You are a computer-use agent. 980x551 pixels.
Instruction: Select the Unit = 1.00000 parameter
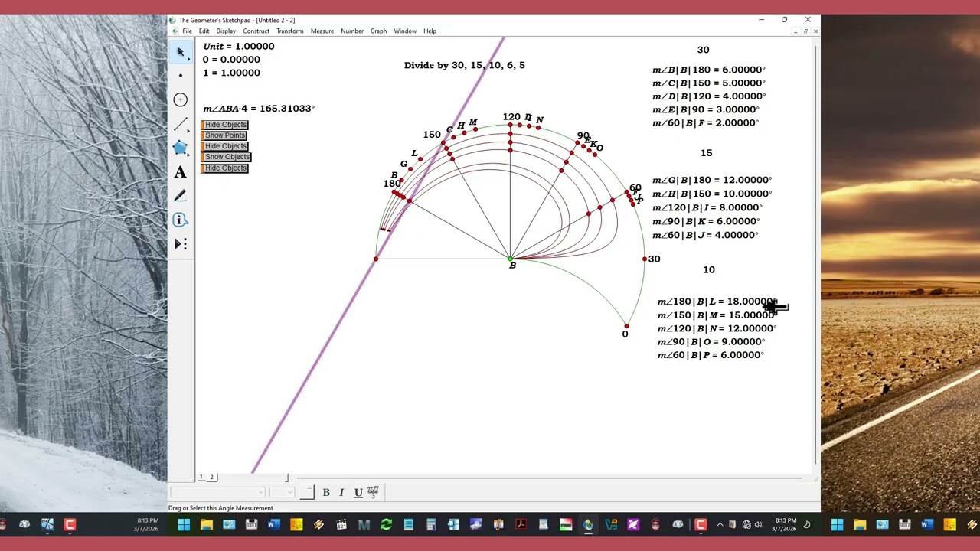[x=238, y=46]
